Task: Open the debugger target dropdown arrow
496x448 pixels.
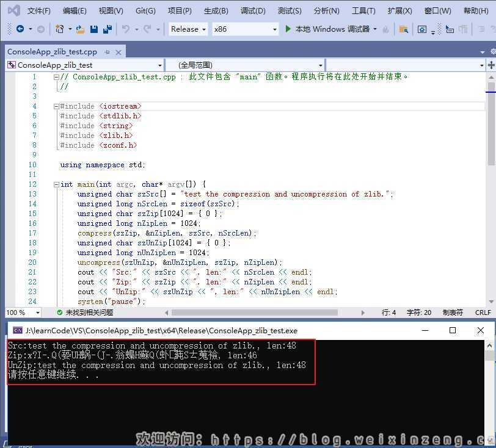Action: 375,29
